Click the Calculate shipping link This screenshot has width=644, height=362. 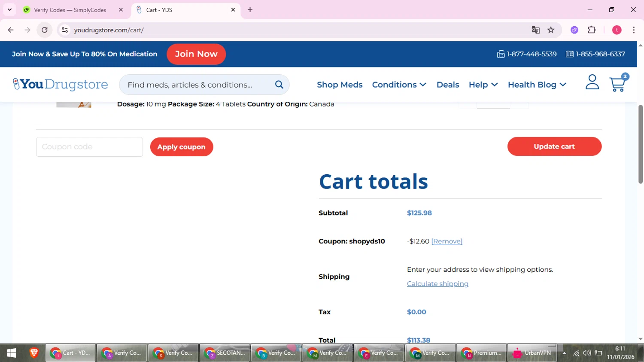[437, 284]
